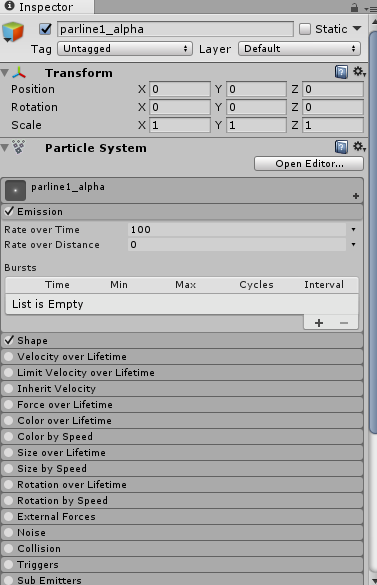Click the Bursts 'Interval' column header

pos(324,285)
